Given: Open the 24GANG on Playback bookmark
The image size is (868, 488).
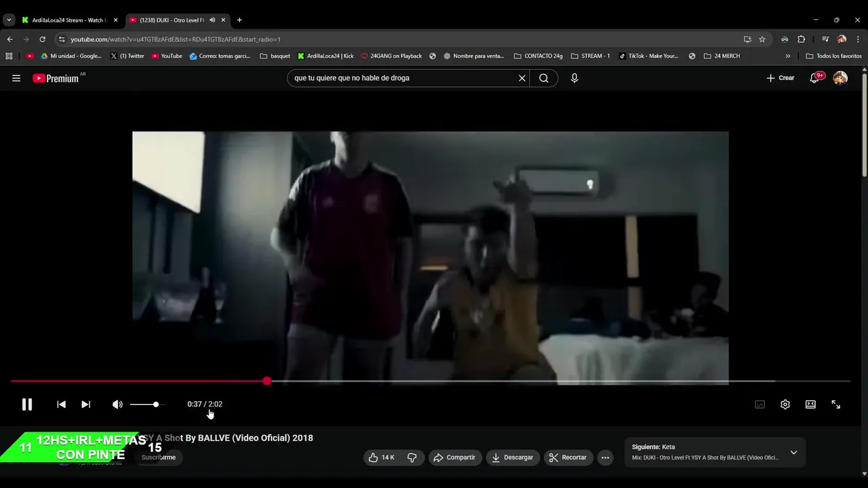Looking at the screenshot, I should [x=391, y=56].
